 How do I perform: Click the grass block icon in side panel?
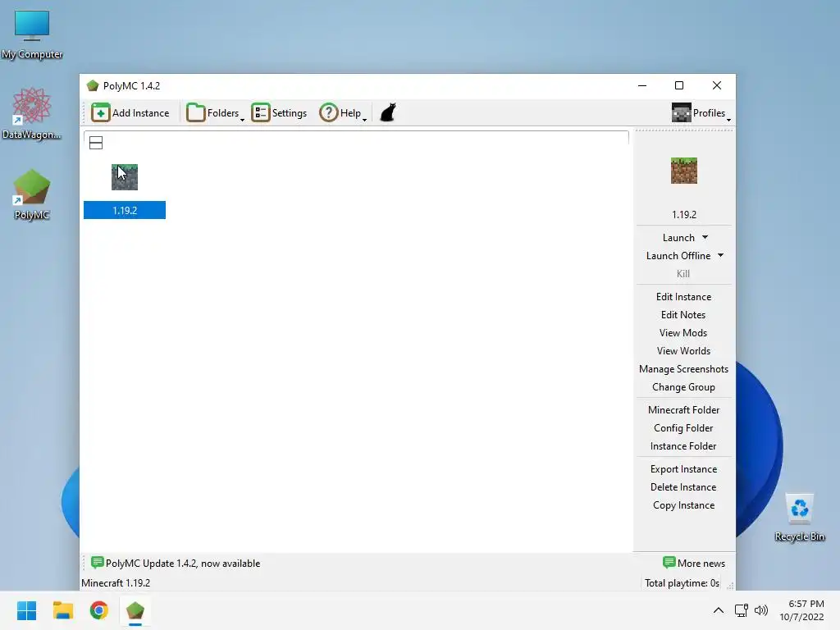684,171
